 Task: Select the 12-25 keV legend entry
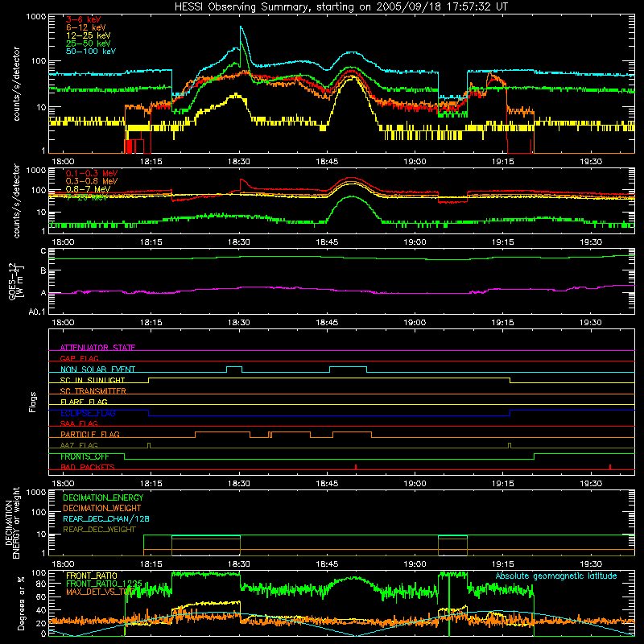pyautogui.click(x=89, y=35)
